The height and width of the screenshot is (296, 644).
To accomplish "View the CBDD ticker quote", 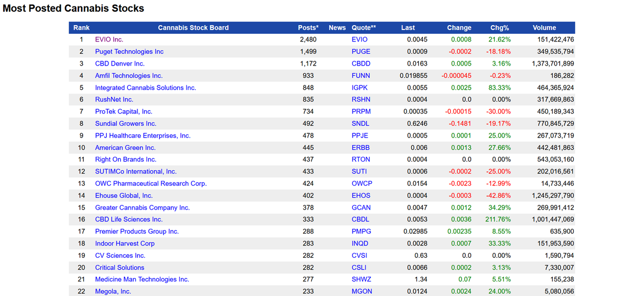I will coord(361,63).
